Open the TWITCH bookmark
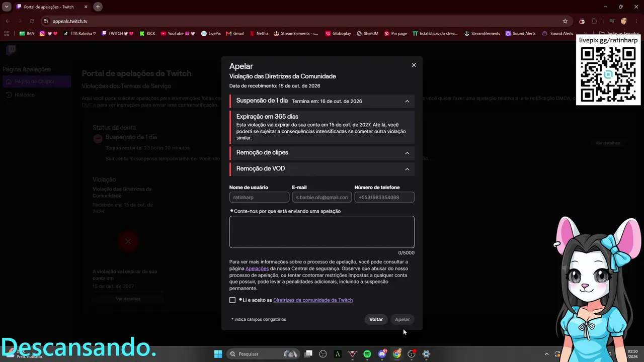The image size is (644, 362). click(117, 34)
